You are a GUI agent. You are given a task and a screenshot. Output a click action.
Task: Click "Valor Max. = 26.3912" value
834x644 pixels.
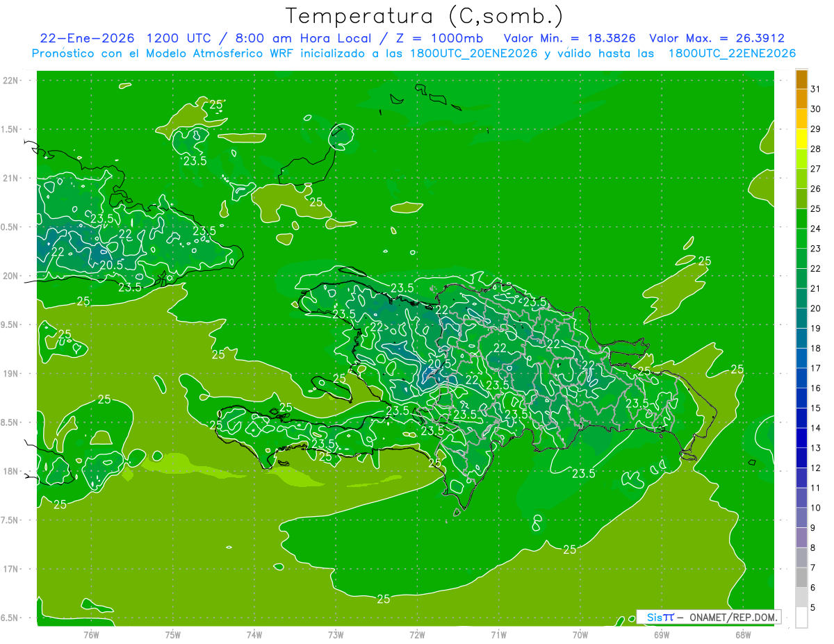click(x=717, y=38)
